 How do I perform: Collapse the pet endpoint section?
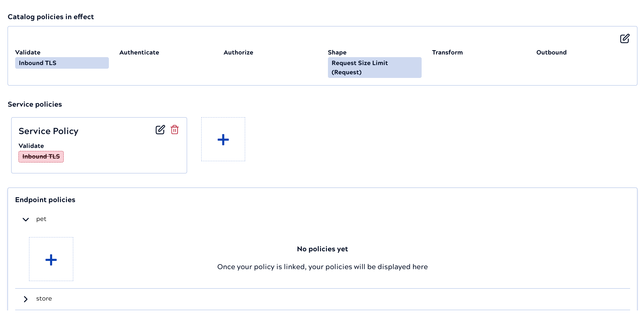(26, 219)
